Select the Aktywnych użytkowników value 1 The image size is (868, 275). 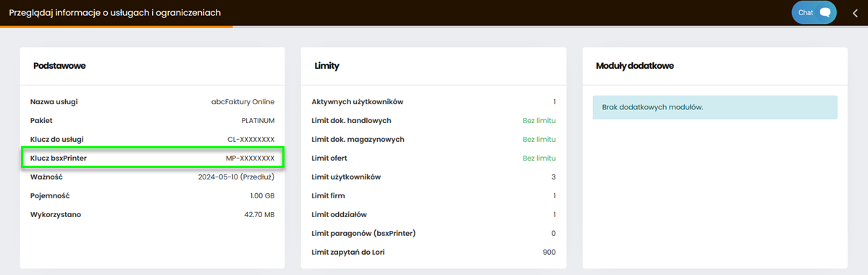[554, 102]
